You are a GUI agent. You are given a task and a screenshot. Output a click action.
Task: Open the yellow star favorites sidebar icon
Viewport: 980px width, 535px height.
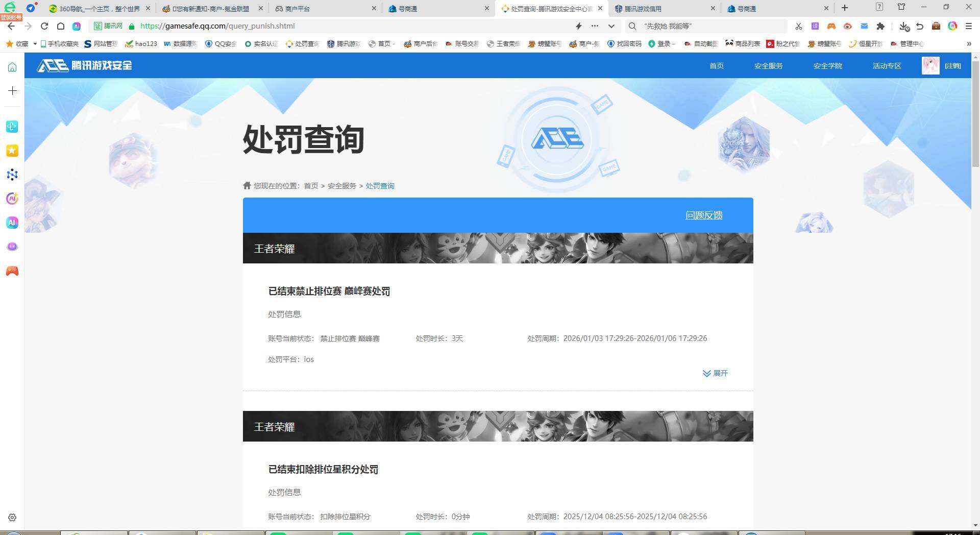pyautogui.click(x=12, y=151)
